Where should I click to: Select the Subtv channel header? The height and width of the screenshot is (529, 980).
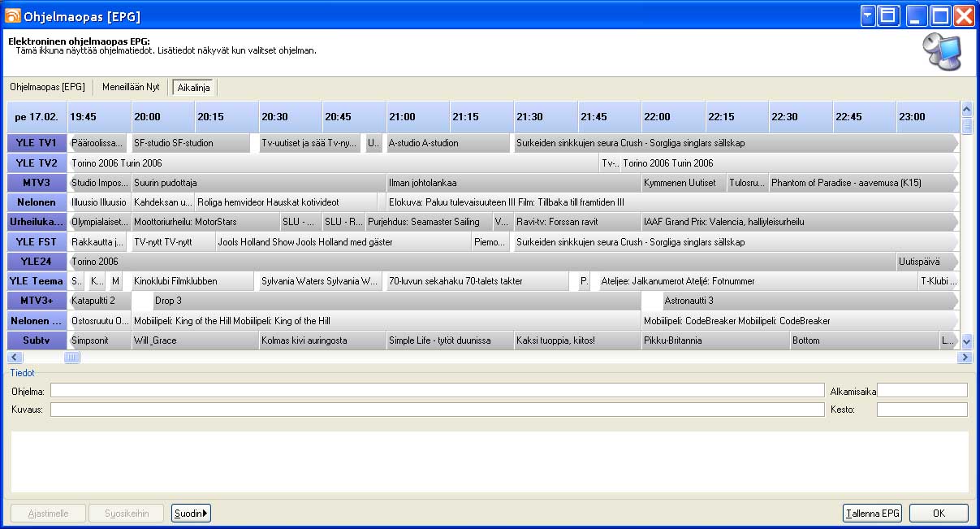coord(37,340)
